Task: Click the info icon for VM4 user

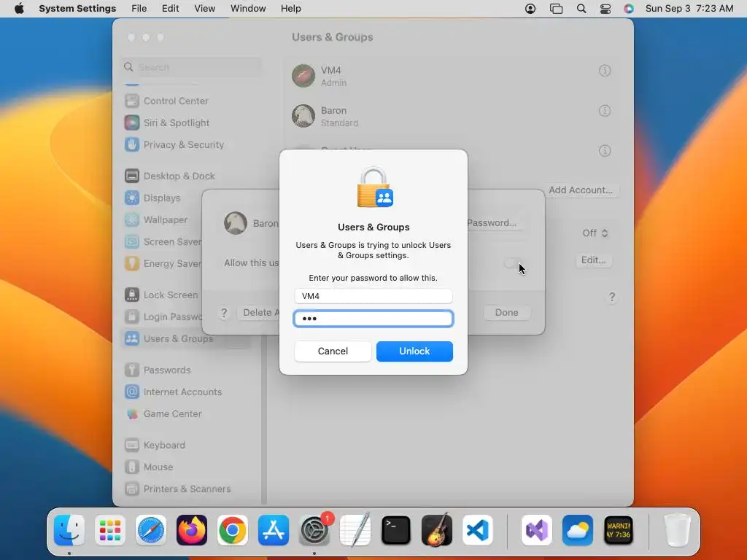Action: pos(605,71)
